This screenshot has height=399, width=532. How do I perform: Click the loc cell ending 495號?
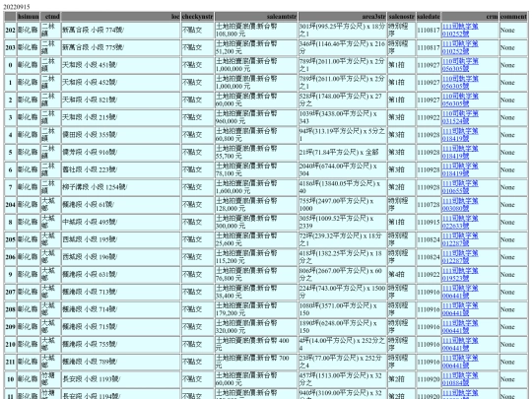point(121,223)
